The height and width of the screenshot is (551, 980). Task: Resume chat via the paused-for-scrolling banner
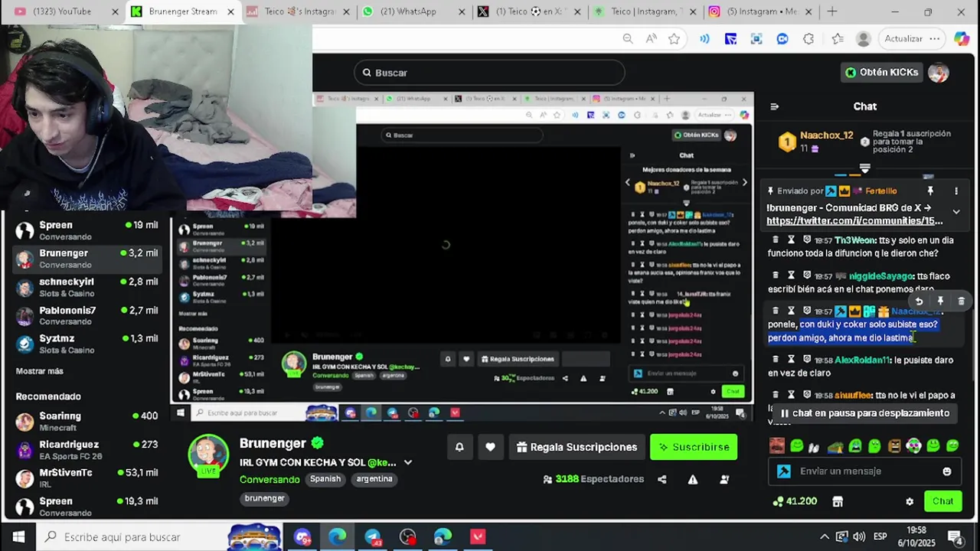tap(864, 413)
